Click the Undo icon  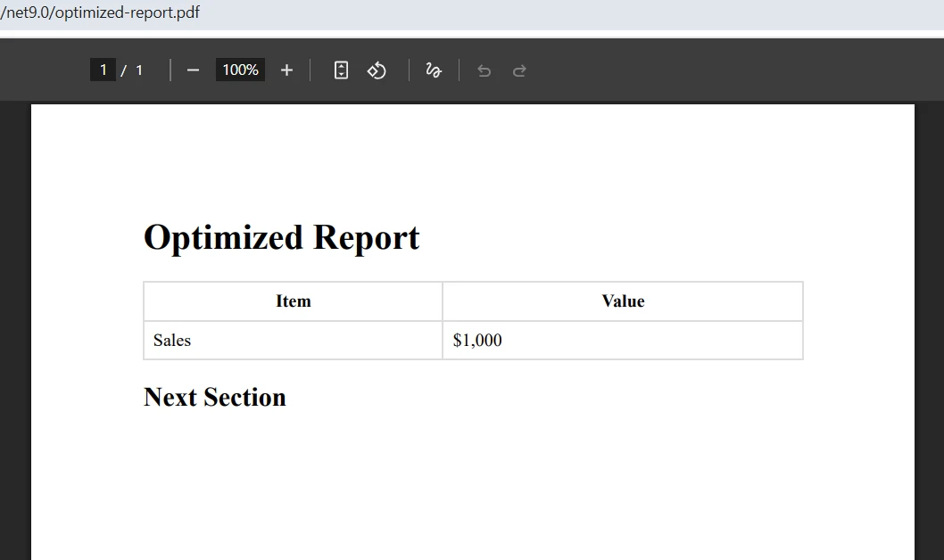484,70
